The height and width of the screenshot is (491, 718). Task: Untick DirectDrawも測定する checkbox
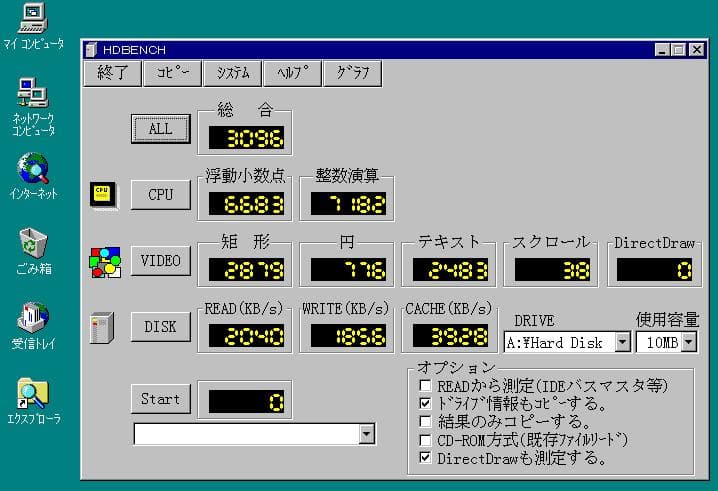tap(425, 458)
